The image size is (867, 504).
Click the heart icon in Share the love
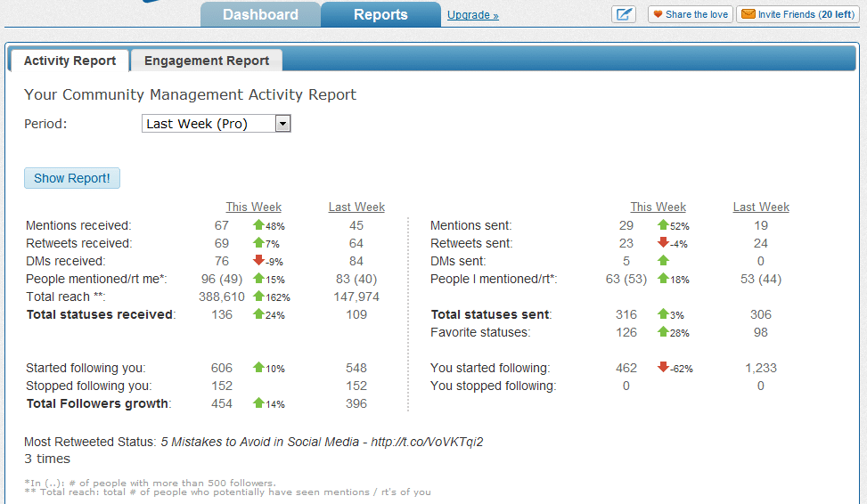point(658,14)
